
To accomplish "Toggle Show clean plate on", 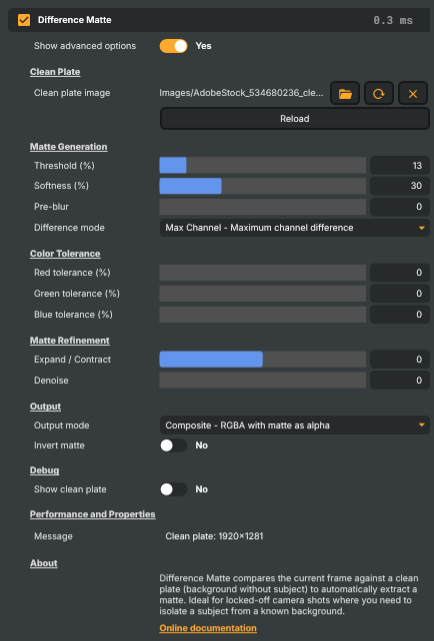I will pyautogui.click(x=174, y=489).
